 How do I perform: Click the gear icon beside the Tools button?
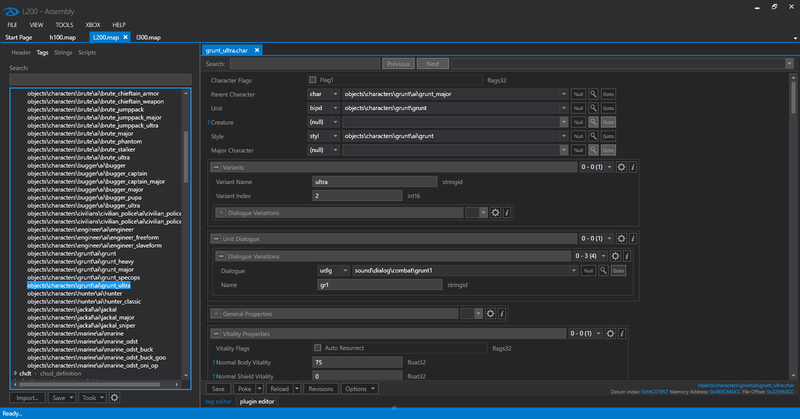(x=114, y=397)
